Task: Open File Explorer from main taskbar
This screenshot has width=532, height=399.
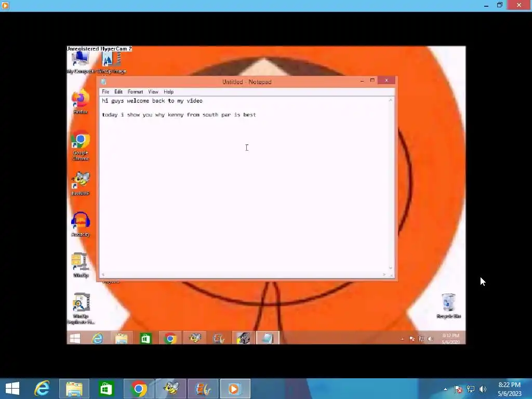Action: click(74, 389)
